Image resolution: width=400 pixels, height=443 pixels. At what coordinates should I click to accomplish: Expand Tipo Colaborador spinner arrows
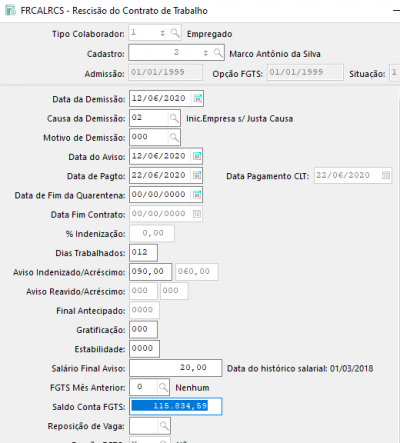163,33
